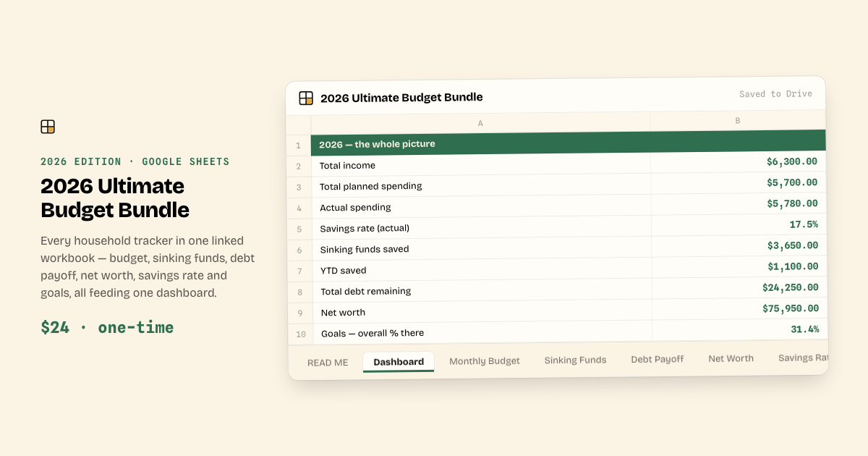
Task: Select row 1 header number
Action: pyautogui.click(x=298, y=145)
